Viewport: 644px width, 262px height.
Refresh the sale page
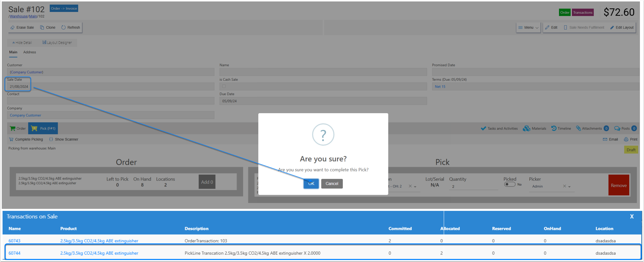pyautogui.click(x=63, y=27)
